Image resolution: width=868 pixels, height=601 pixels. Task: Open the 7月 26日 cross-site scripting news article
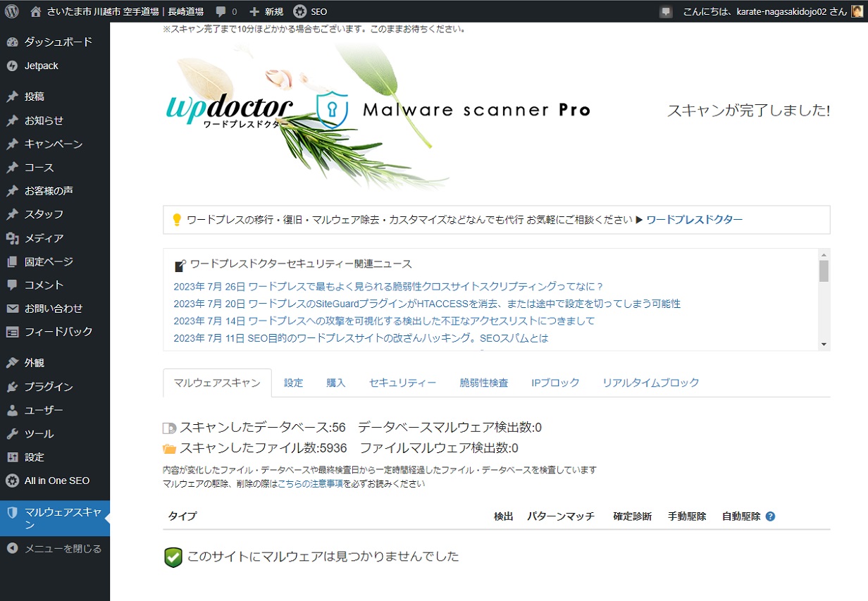tap(388, 286)
